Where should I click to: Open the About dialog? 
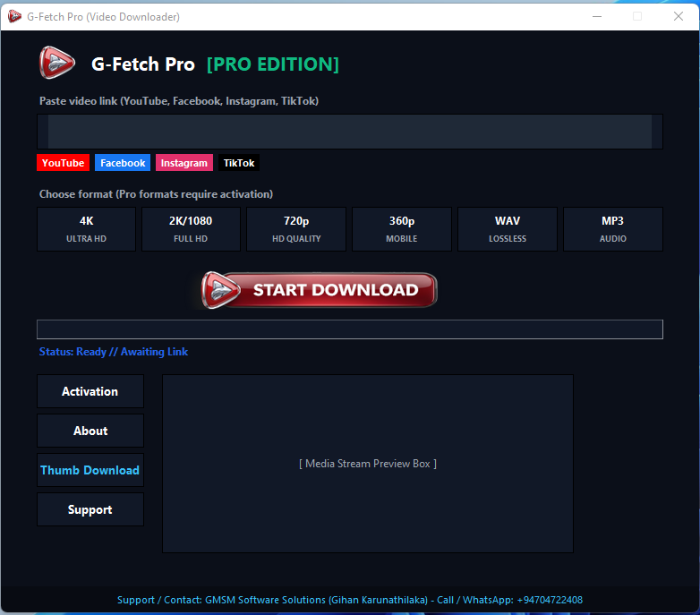point(90,431)
